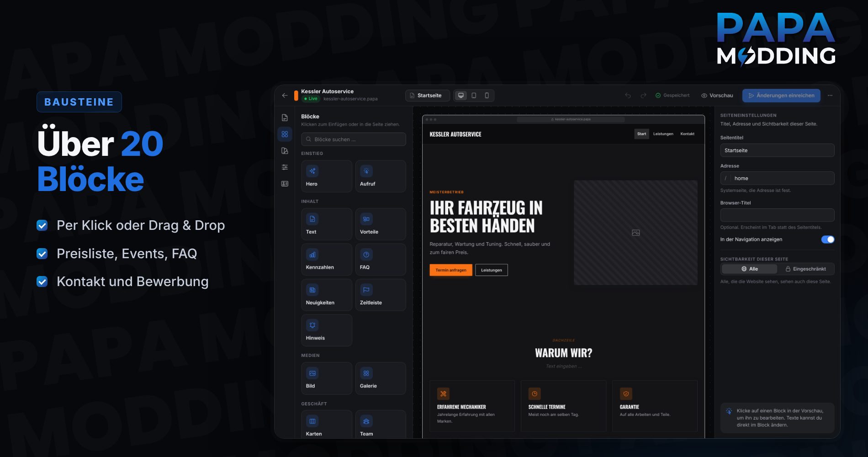
Task: Insert the Hero block
Action: pos(327,176)
